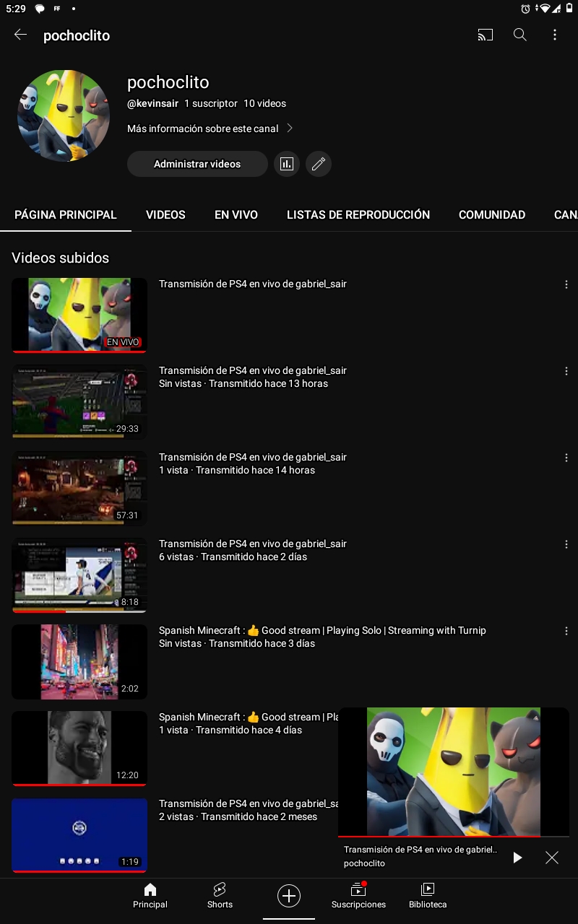Go to Principal home icon

(150, 895)
